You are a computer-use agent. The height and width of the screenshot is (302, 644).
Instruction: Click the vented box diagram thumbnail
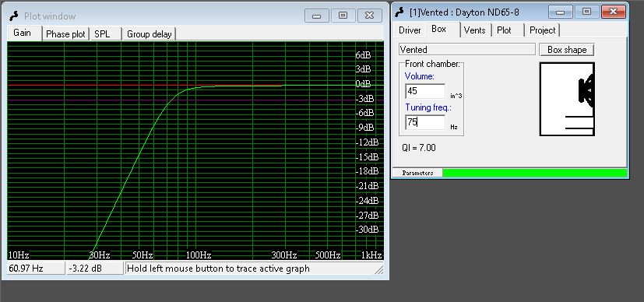pos(567,100)
